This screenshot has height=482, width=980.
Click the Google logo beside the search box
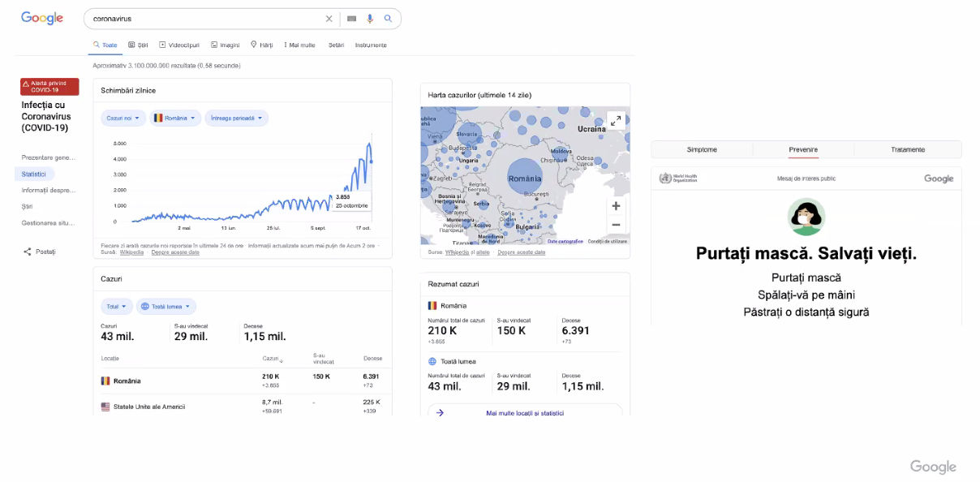pos(42,19)
